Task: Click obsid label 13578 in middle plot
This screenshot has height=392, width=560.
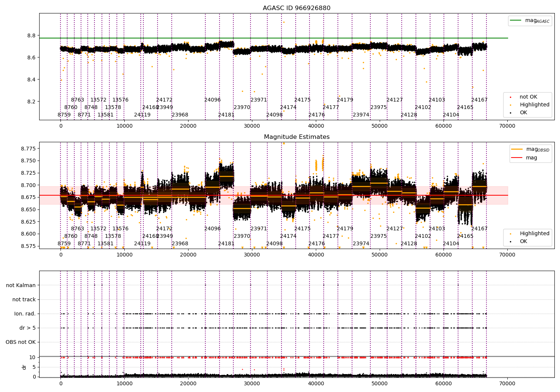Action: coord(113,236)
